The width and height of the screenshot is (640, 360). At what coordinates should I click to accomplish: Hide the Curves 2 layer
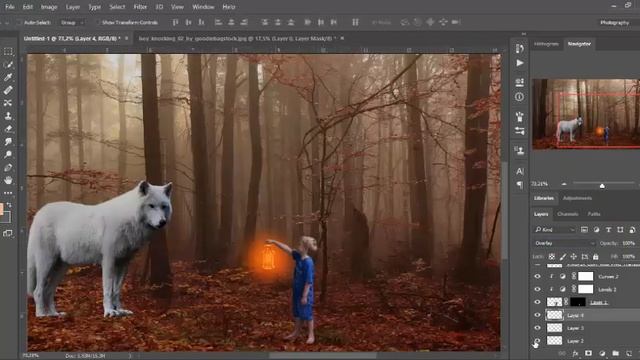[x=537, y=276]
